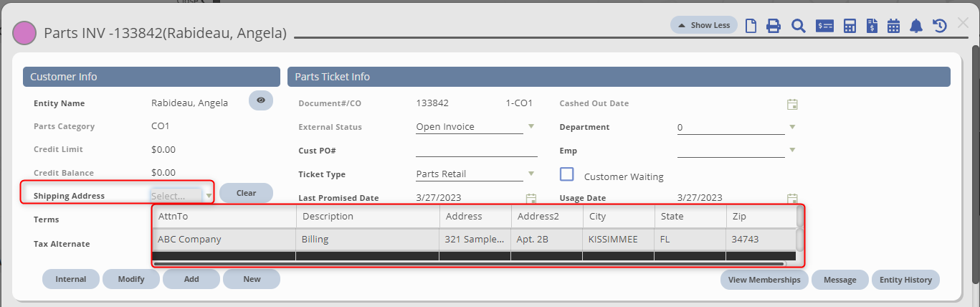Click the Cust PO# input field
980x307 pixels.
[x=477, y=150]
